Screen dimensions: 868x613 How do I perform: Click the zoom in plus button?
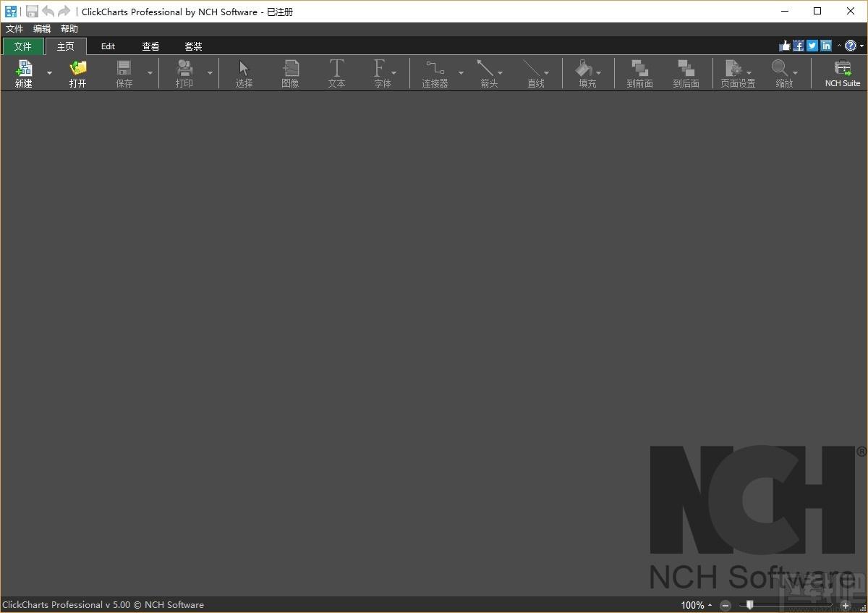[x=846, y=605]
